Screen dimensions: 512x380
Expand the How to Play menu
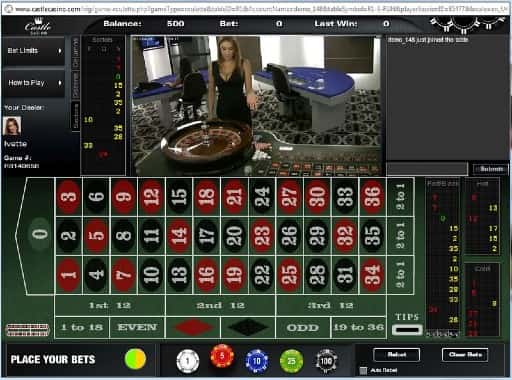33,83
